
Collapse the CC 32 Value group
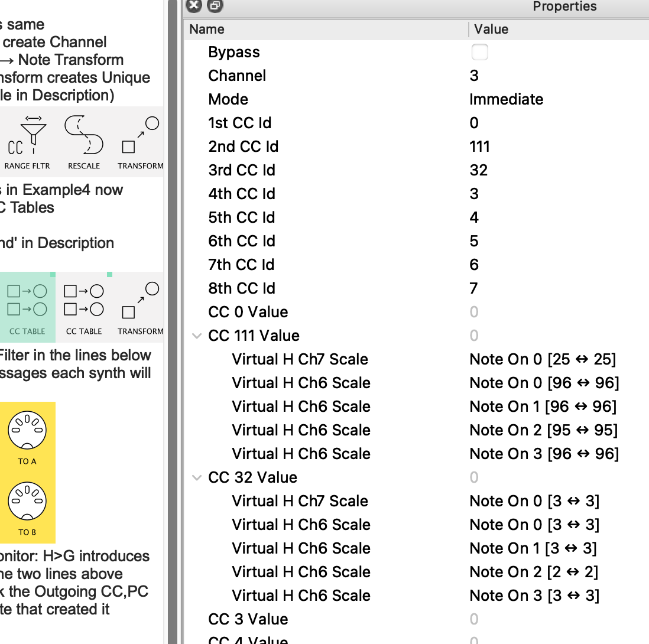(197, 477)
